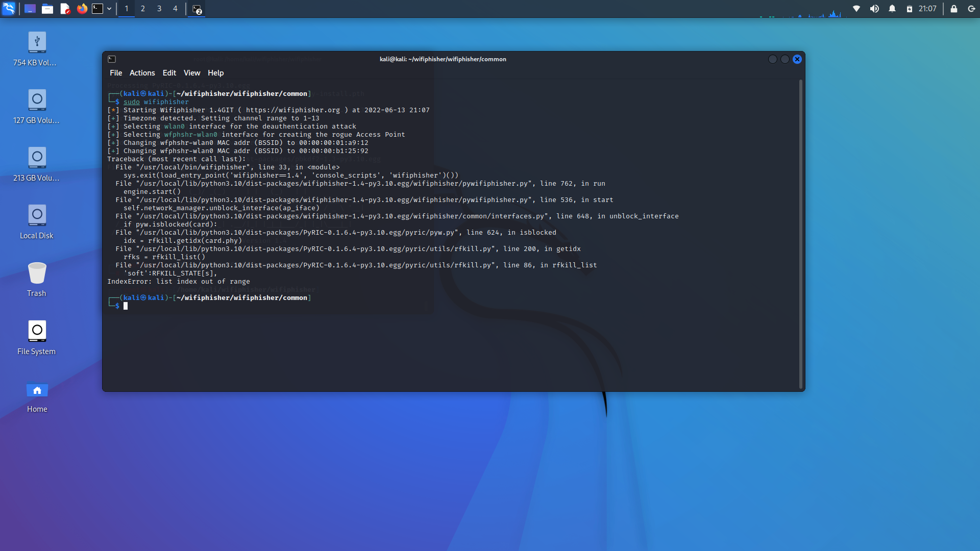This screenshot has width=980, height=551.
Task: Click the terminal vertical scrollbar
Action: (x=801, y=234)
